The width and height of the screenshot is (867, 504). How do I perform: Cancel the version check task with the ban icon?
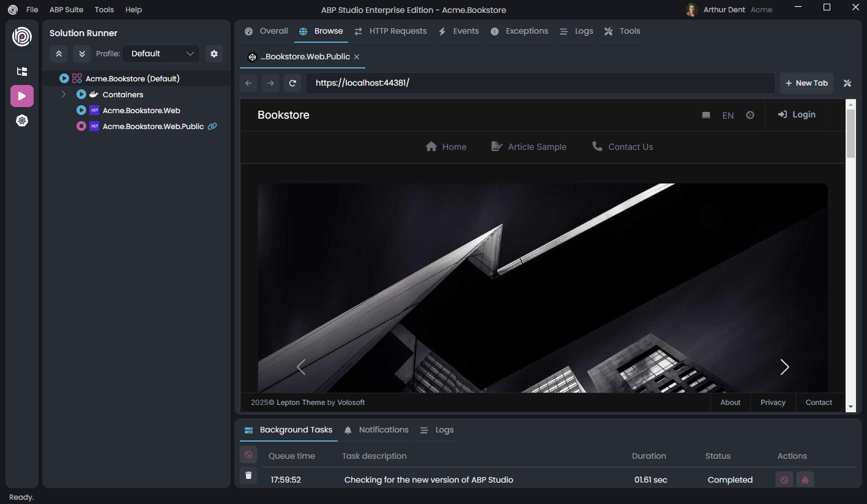click(x=784, y=480)
